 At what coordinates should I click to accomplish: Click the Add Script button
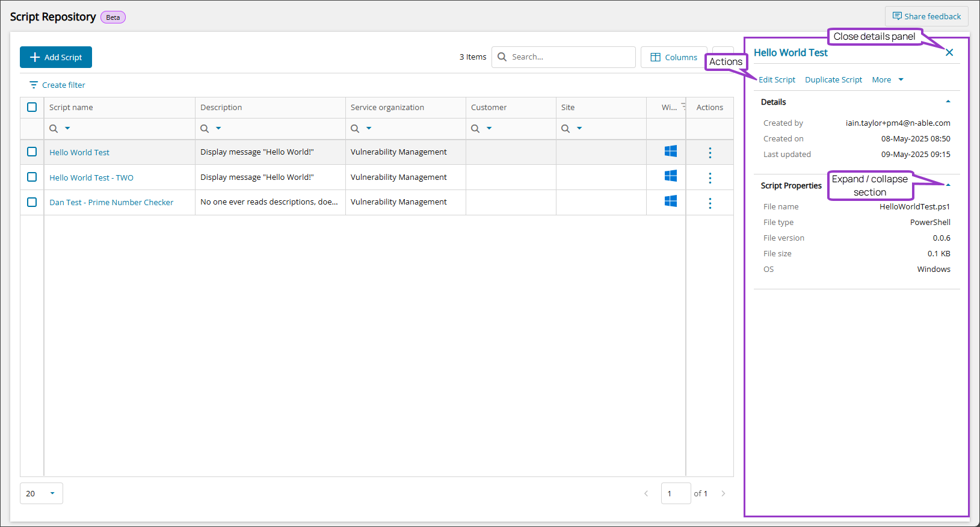(56, 57)
